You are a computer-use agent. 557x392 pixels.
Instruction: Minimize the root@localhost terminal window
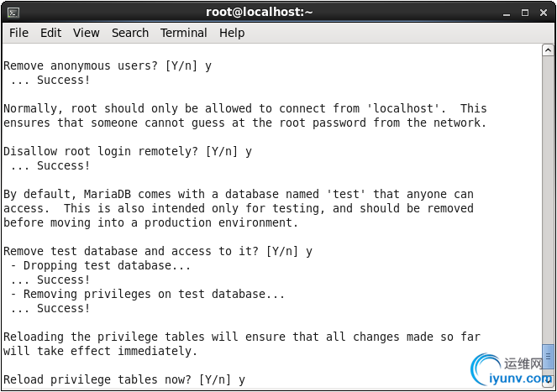507,13
